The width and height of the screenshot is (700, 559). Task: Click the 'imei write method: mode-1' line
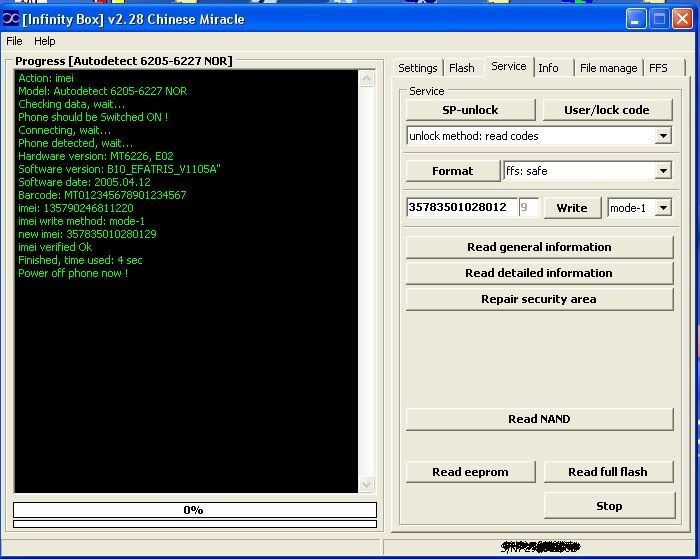point(81,221)
